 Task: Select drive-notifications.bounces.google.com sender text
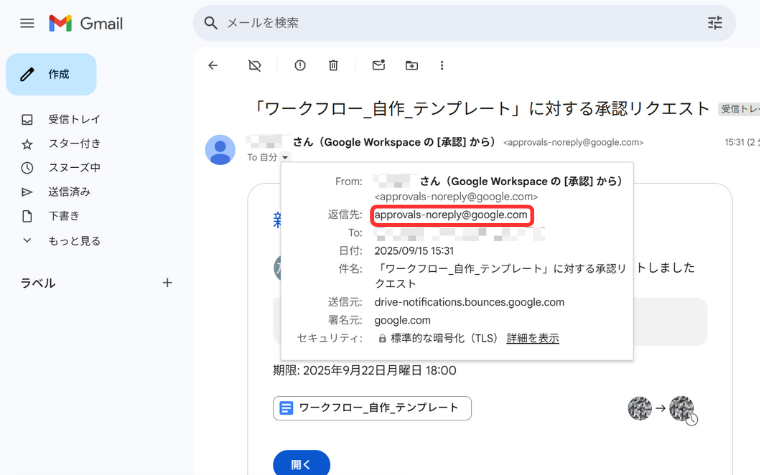[469, 302]
